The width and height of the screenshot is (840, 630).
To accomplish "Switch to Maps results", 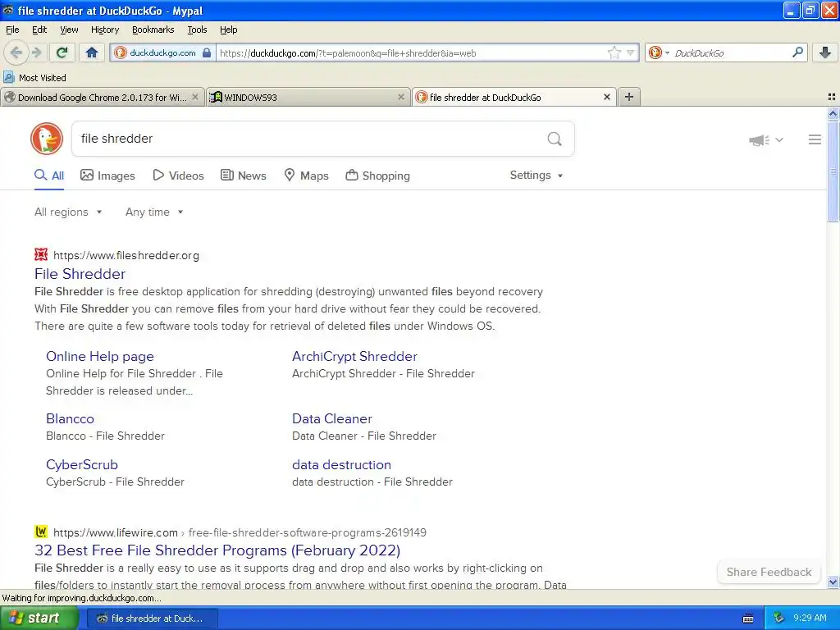I will pos(306,176).
